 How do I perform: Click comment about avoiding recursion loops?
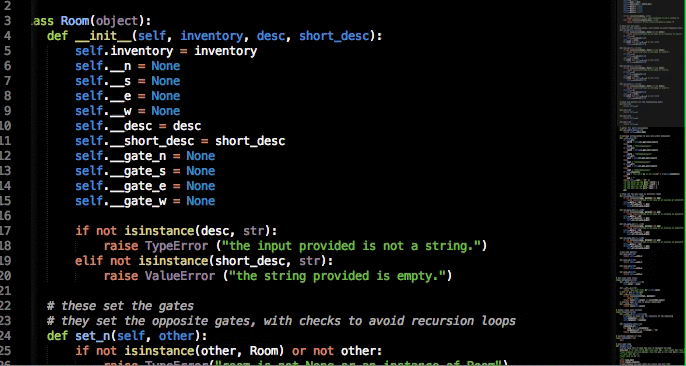tap(281, 321)
